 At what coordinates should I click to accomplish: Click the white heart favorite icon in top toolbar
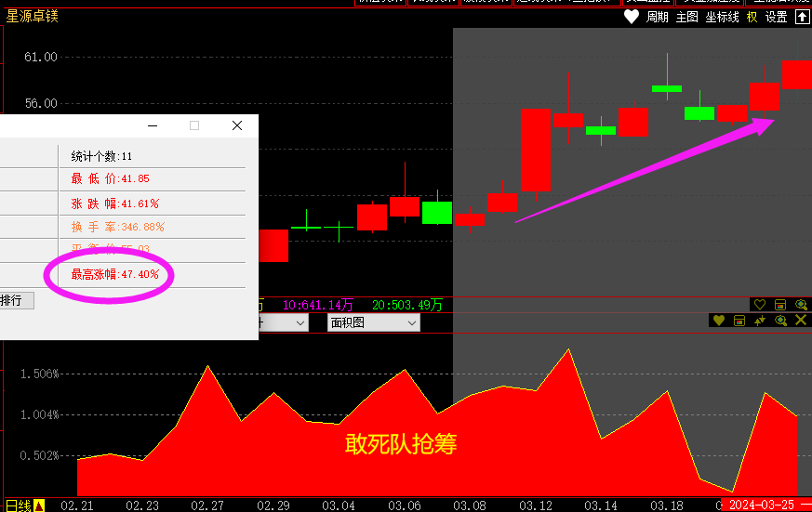[x=632, y=17]
